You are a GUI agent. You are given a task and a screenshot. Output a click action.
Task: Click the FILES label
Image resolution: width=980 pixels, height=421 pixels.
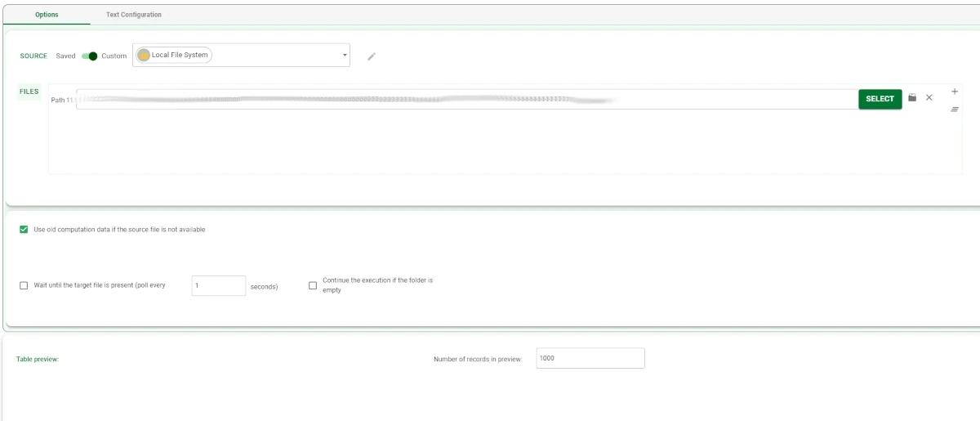click(x=29, y=92)
